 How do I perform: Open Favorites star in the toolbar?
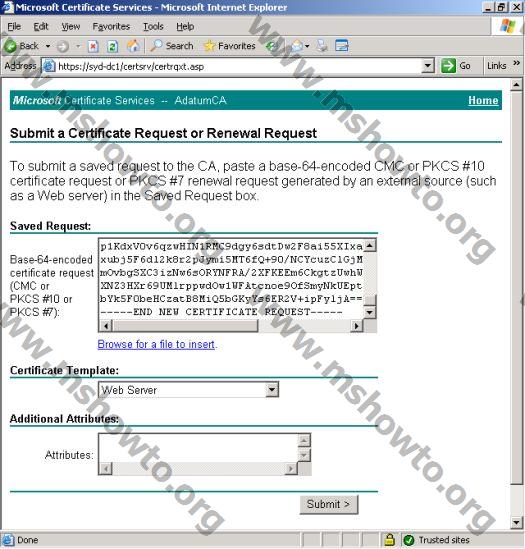click(230, 46)
